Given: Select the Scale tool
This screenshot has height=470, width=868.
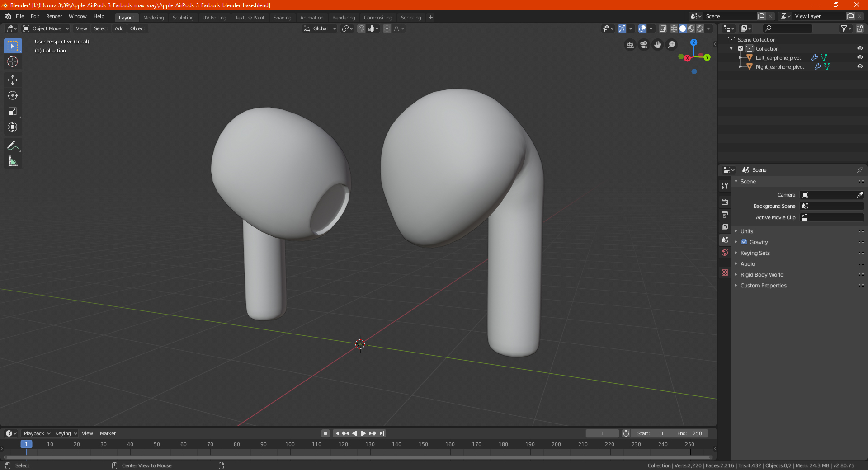Looking at the screenshot, I should pos(13,111).
